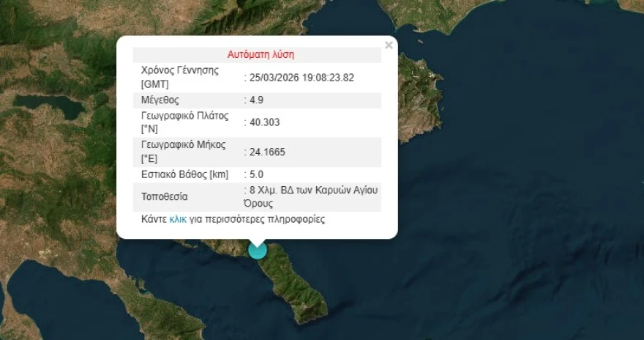
Task: Close the earthquake info popup
Action: coord(389,45)
